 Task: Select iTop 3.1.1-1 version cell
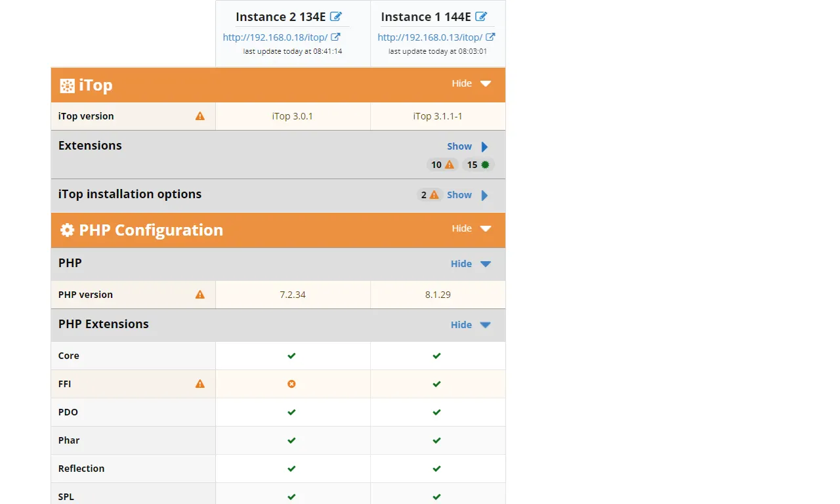[438, 116]
